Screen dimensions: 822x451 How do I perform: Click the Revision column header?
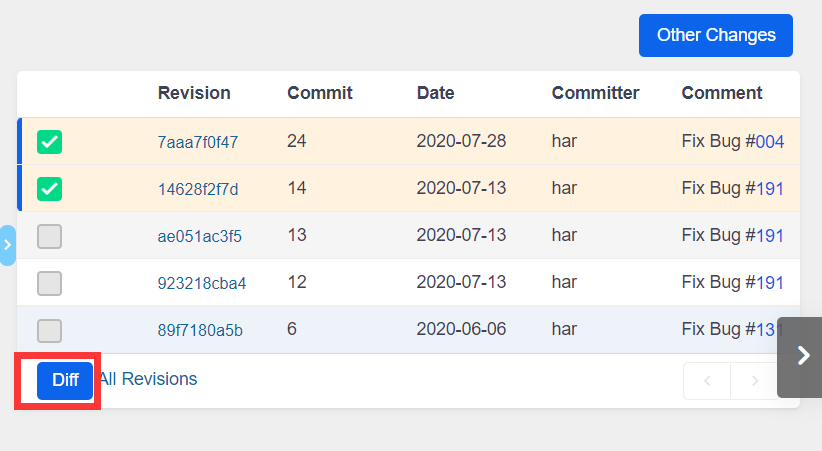click(194, 93)
